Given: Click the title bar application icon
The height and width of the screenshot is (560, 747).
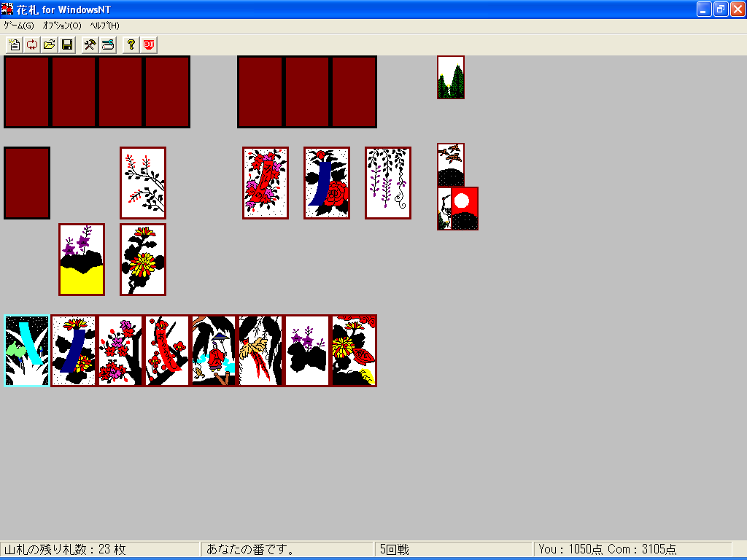Looking at the screenshot, I should point(7,9).
